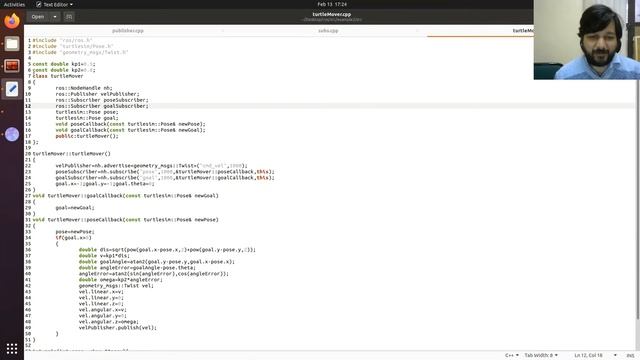Click the 'double angleError=goalAngle-pose.theta;' line
The image size is (640, 360).
tap(137, 268)
